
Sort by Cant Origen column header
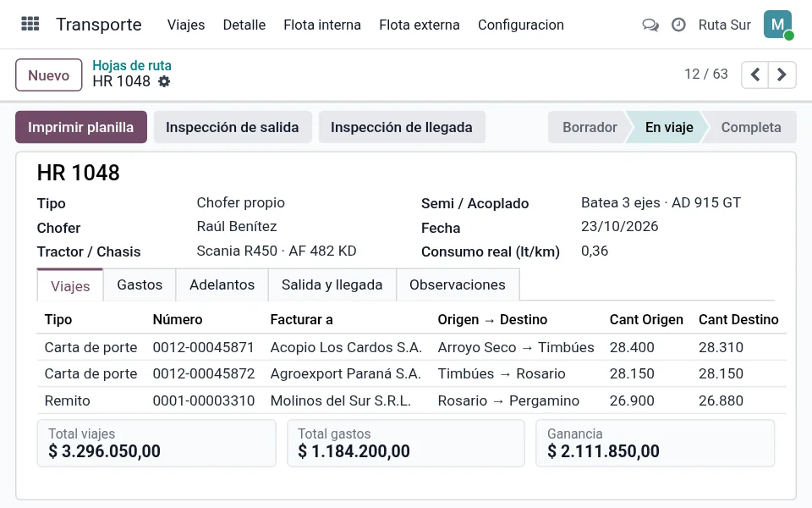click(x=646, y=319)
